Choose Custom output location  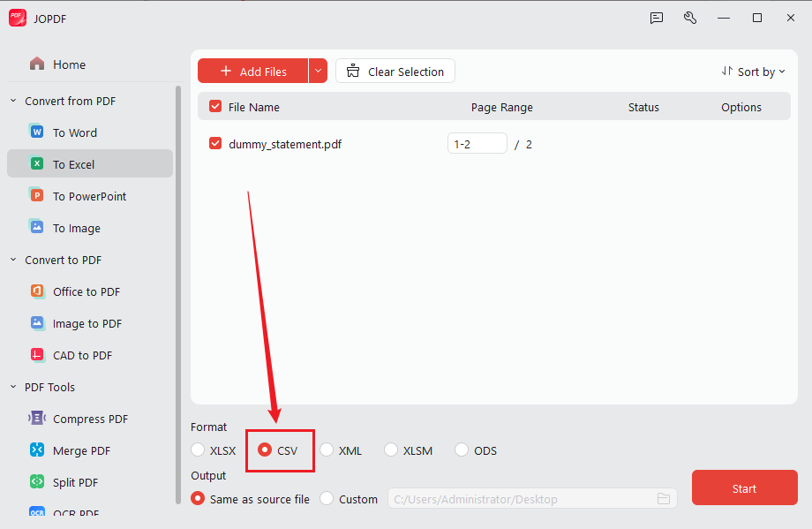(327, 498)
